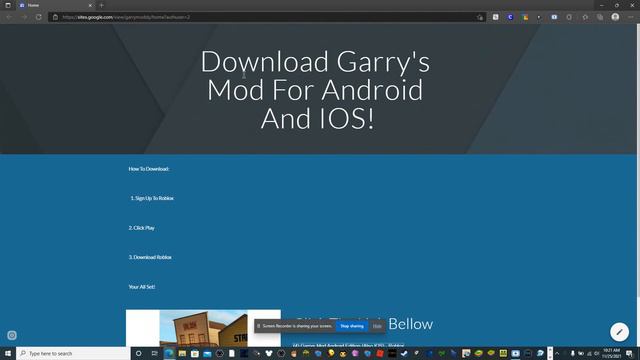
Task: Open the browser profile avatar
Action: (615, 17)
